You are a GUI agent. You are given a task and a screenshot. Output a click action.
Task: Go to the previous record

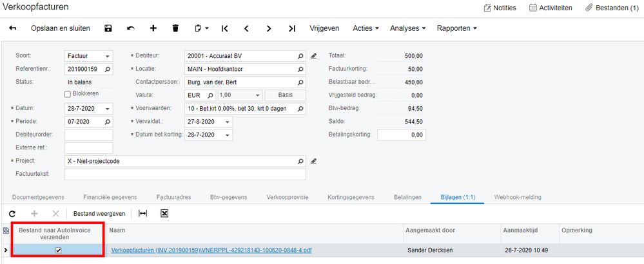pos(246,28)
